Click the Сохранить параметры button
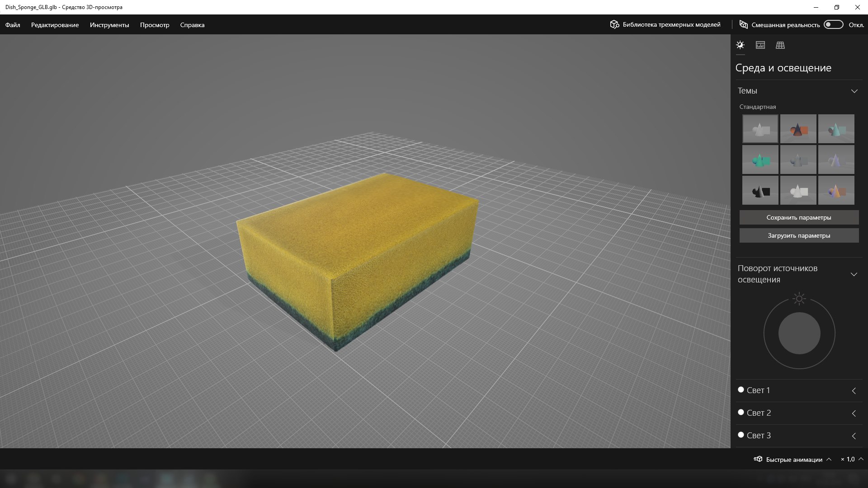 point(799,217)
